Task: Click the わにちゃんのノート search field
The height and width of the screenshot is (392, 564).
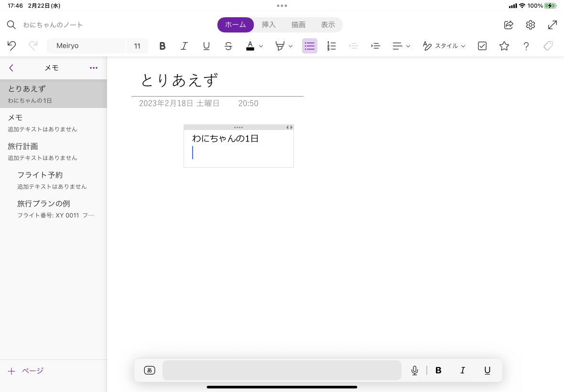Action: (x=53, y=25)
